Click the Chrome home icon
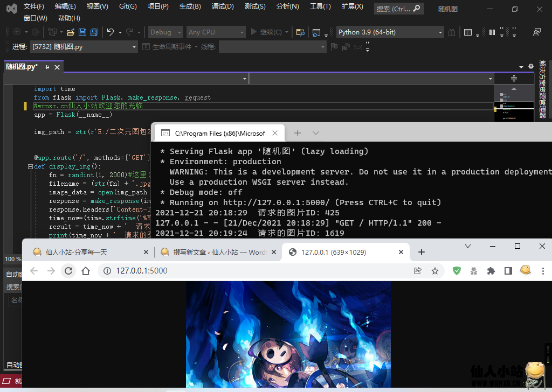552x392 pixels. (x=86, y=271)
